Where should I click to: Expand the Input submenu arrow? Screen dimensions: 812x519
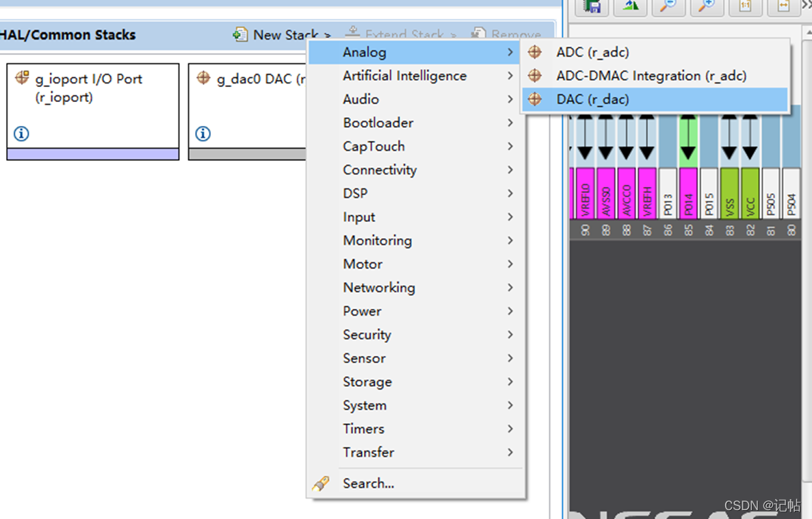point(510,217)
